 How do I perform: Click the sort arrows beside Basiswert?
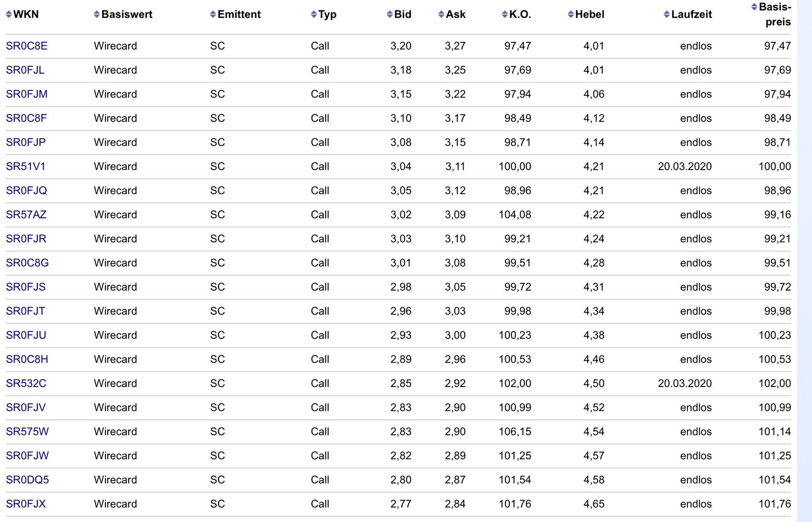click(x=96, y=15)
